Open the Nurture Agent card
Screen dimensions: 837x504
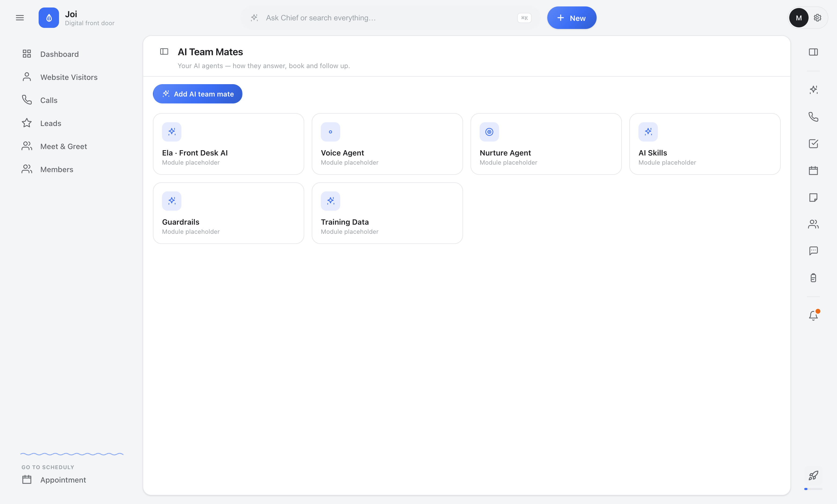pos(546,144)
